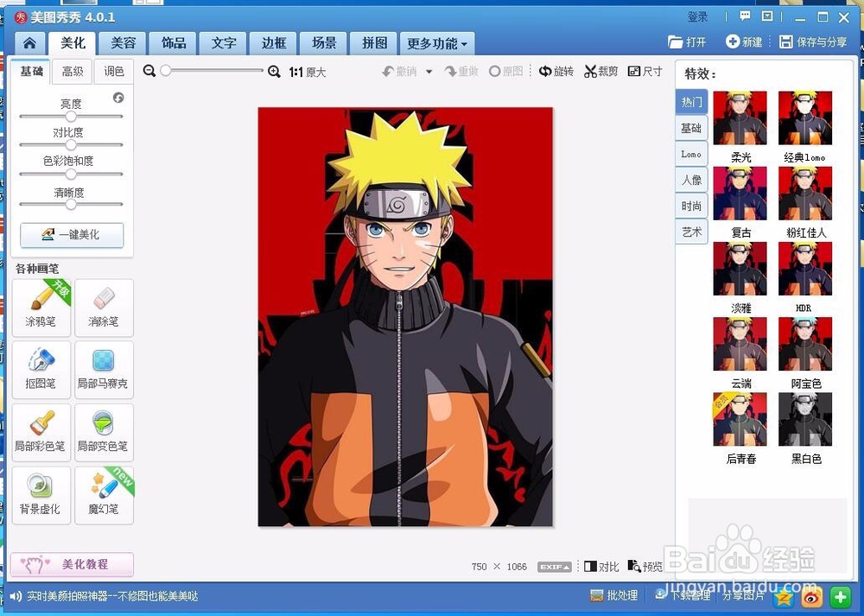The height and width of the screenshot is (616, 864).
Task: Select the 局部变色笔 recolor tool
Action: point(104,433)
